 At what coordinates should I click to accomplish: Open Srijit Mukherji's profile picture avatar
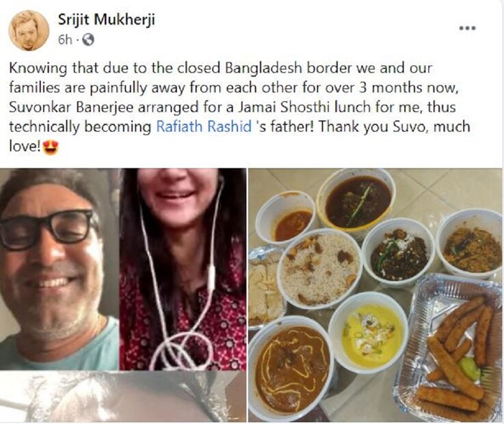29,31
